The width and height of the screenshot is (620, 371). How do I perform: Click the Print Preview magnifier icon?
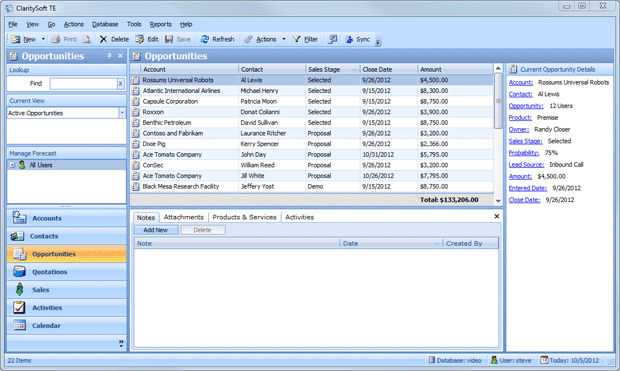(87, 39)
